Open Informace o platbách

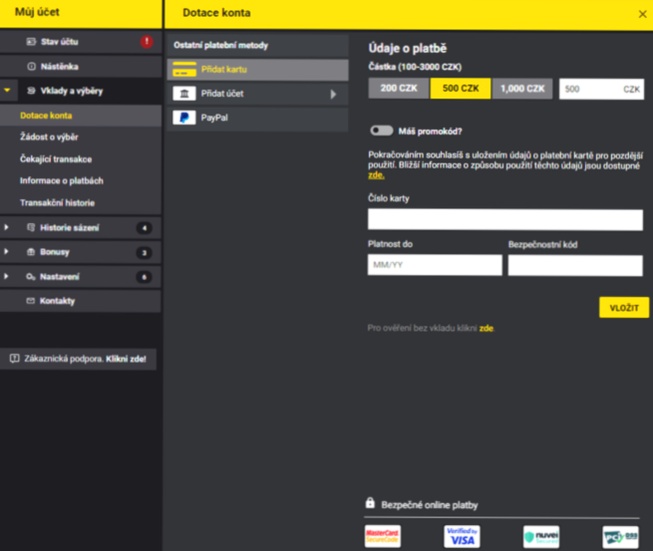(x=62, y=181)
